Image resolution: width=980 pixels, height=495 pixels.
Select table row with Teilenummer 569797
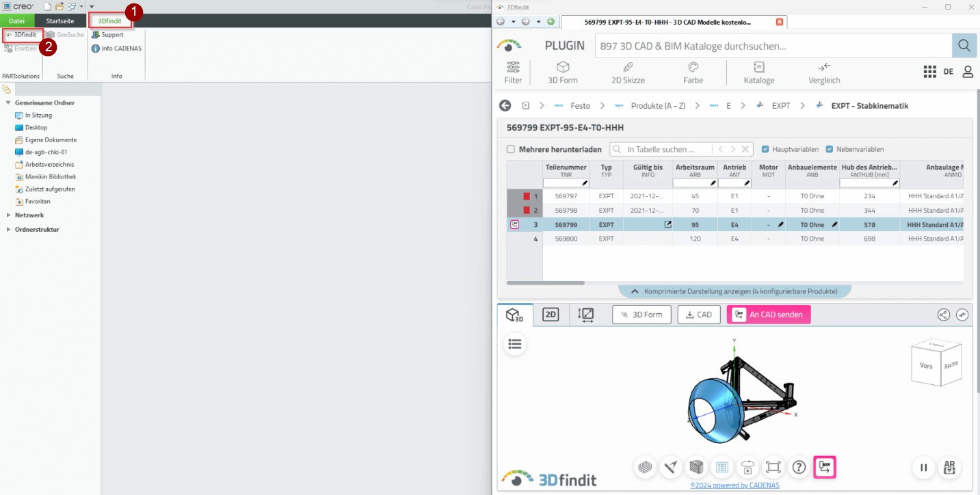click(735, 196)
